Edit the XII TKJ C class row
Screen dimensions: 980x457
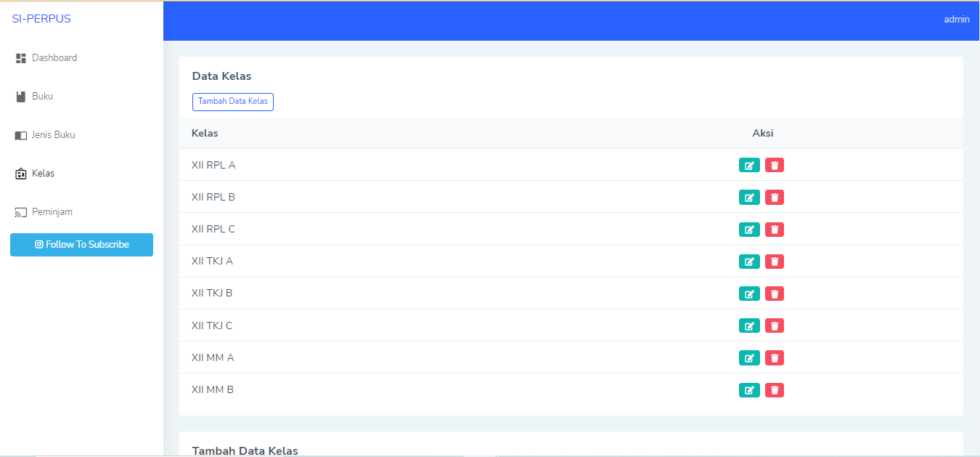[749, 325]
